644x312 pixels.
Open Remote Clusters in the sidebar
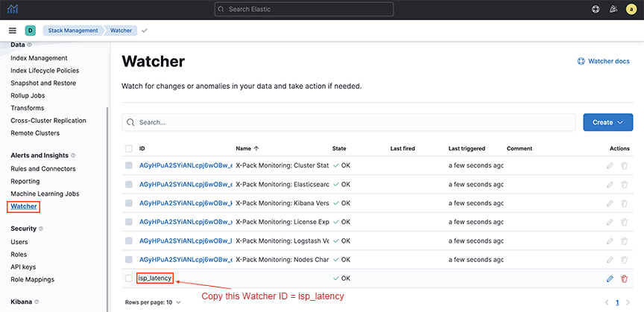pyautogui.click(x=35, y=133)
